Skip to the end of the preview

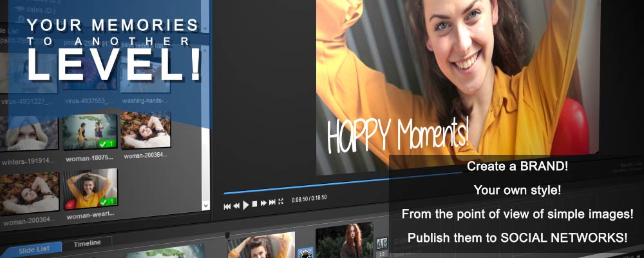(272, 202)
